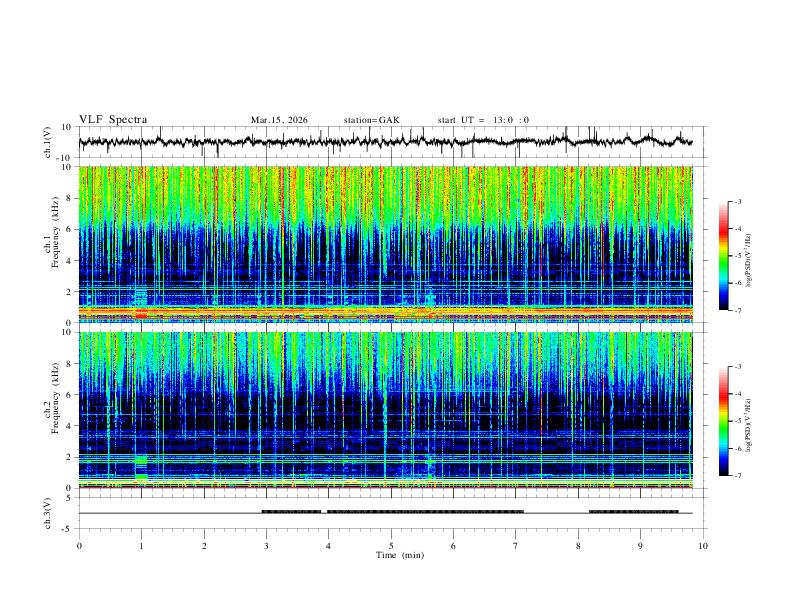This screenshot has width=792, height=612.
Task: Click ch.1 color bar "log(PSD)(V²/Hz)" label
Action: pyautogui.click(x=749, y=261)
